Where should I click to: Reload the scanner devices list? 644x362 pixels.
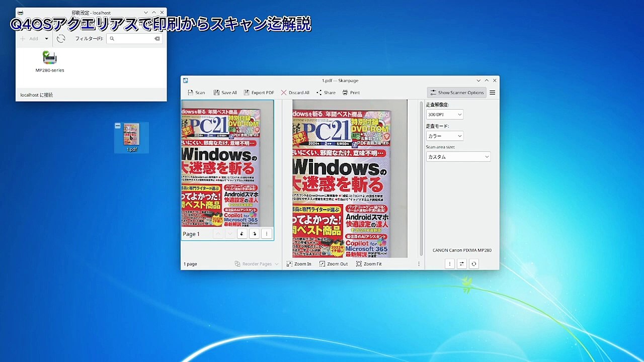[474, 263]
